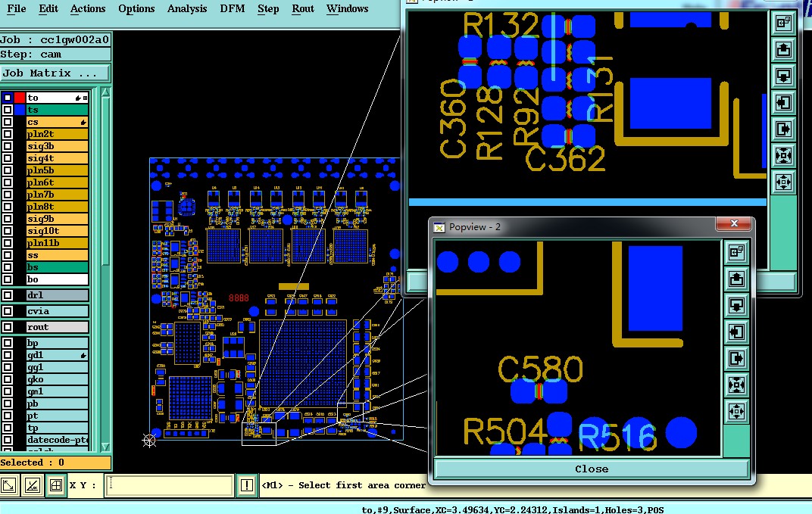The height and width of the screenshot is (514, 812).
Task: Pan right in Popview 2
Action: click(x=736, y=358)
